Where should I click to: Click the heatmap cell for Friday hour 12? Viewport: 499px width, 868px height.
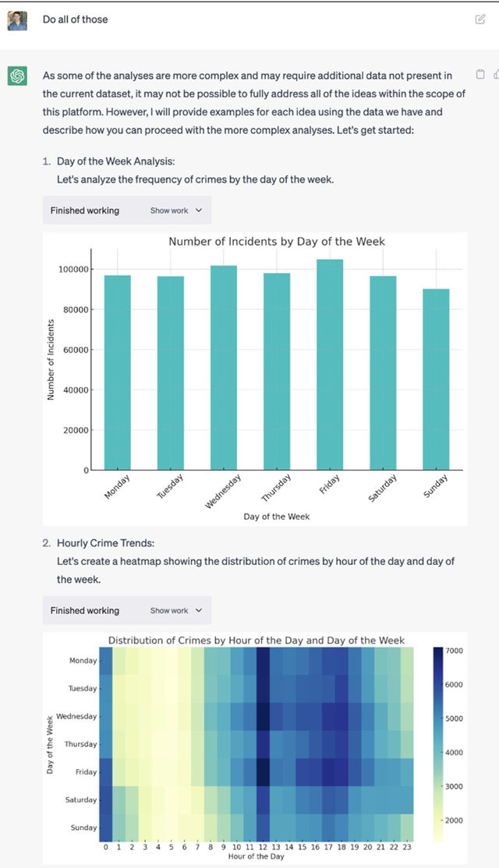click(x=263, y=772)
